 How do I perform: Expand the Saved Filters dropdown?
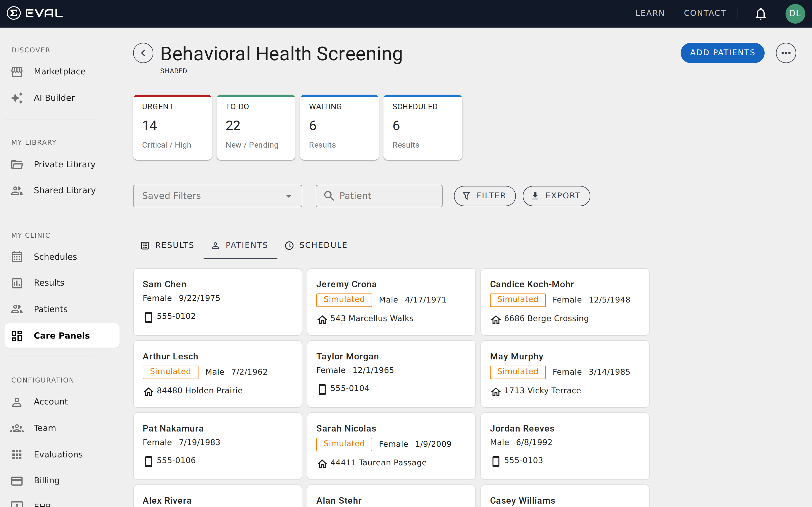pyautogui.click(x=217, y=196)
